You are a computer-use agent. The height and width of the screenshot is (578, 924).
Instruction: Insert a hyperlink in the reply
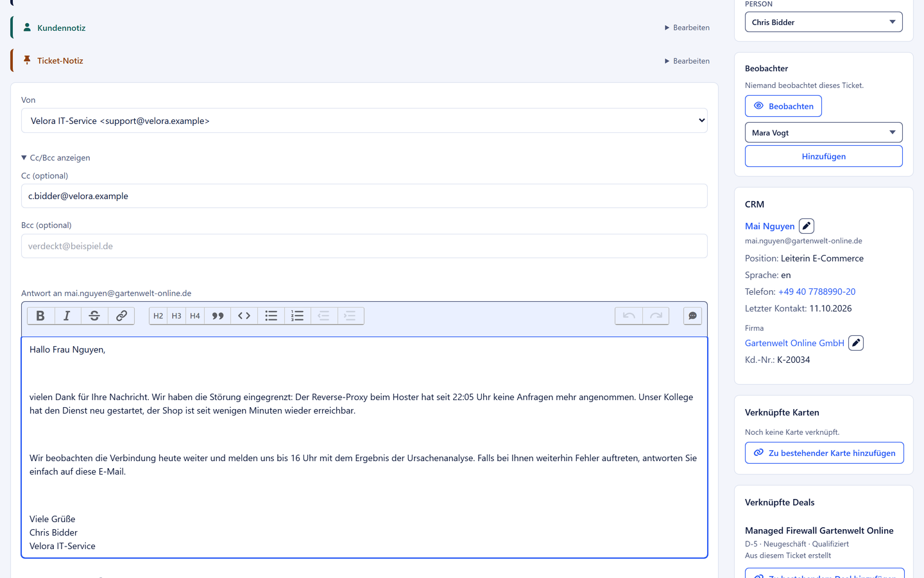(121, 316)
